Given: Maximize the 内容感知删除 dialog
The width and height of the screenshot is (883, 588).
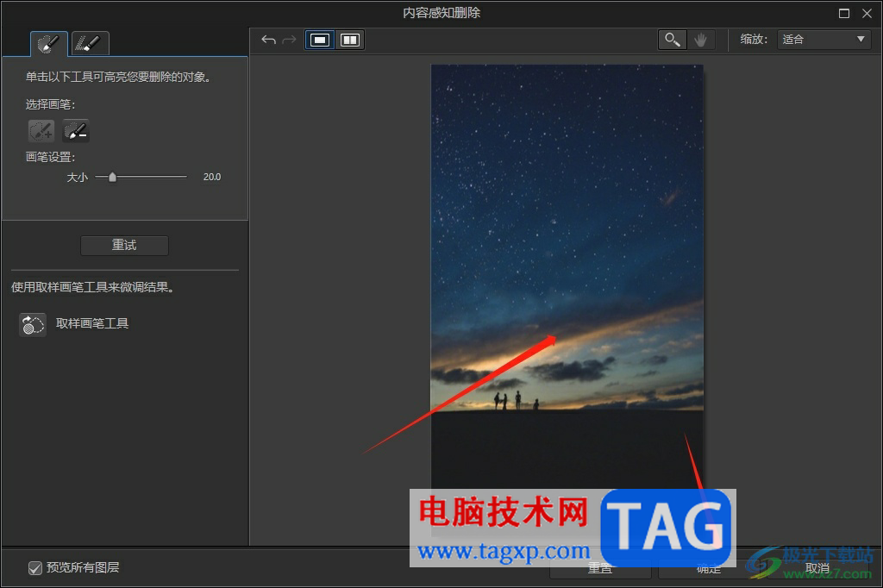Looking at the screenshot, I should pos(843,13).
